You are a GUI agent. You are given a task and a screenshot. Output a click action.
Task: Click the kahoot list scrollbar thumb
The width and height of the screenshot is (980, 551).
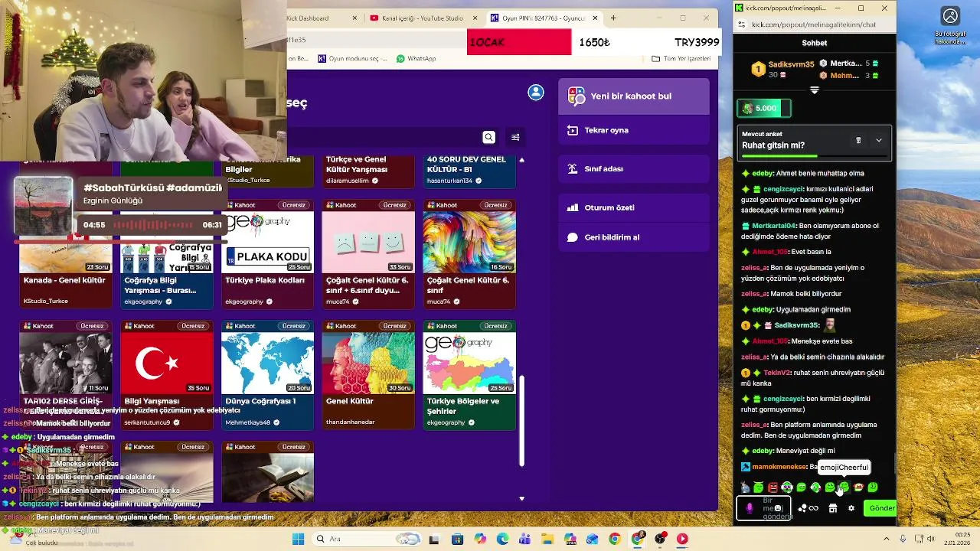coord(521,420)
